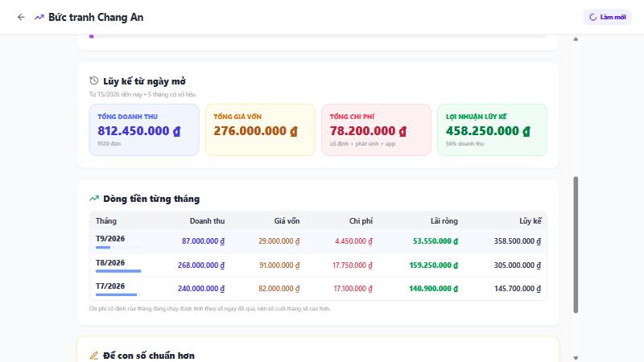
Task: Open the Lợi nhuận lũy kế card
Action: coord(492,130)
